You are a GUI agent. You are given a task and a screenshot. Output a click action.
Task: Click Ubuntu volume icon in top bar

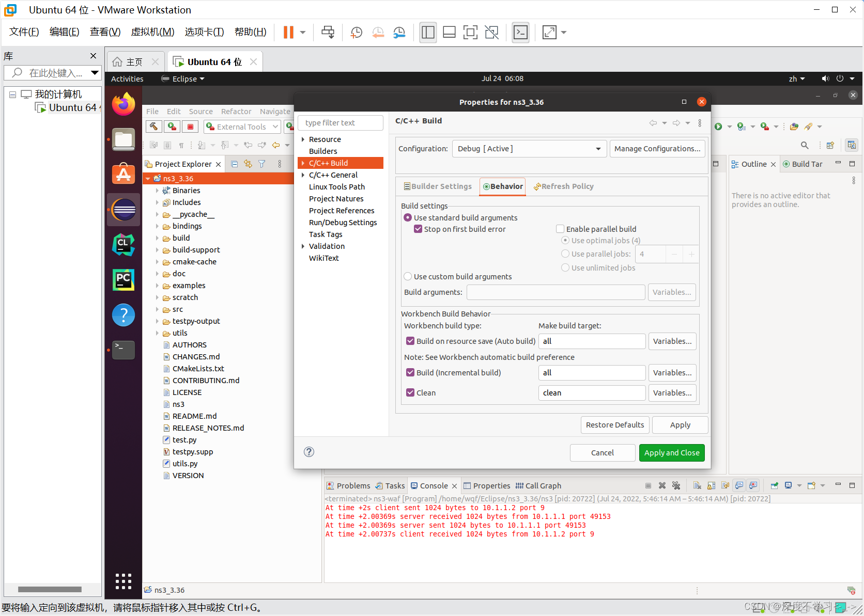click(x=825, y=78)
